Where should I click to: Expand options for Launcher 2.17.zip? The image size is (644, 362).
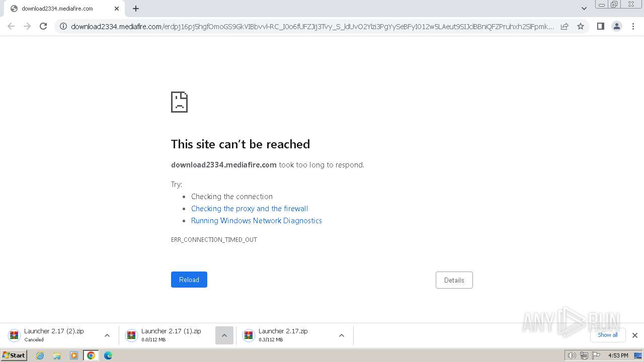pos(342,335)
